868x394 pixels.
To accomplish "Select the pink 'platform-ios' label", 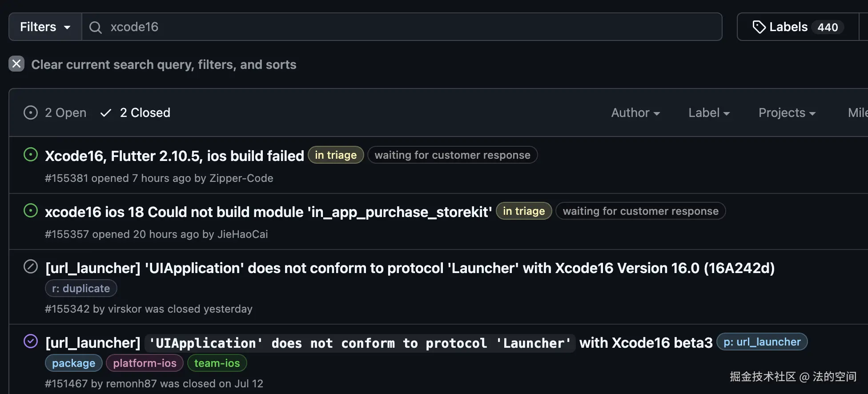I will click(x=145, y=363).
